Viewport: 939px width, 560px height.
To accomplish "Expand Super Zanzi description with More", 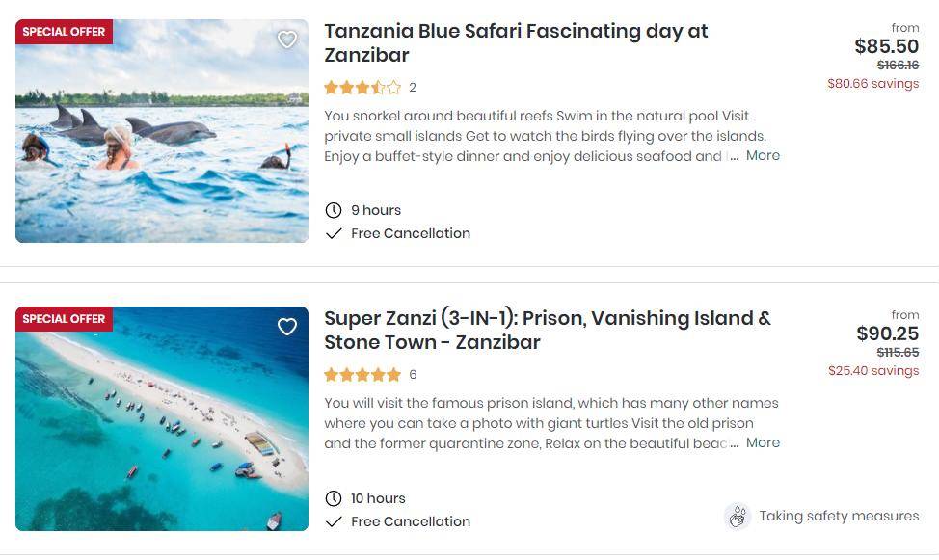I will point(762,442).
